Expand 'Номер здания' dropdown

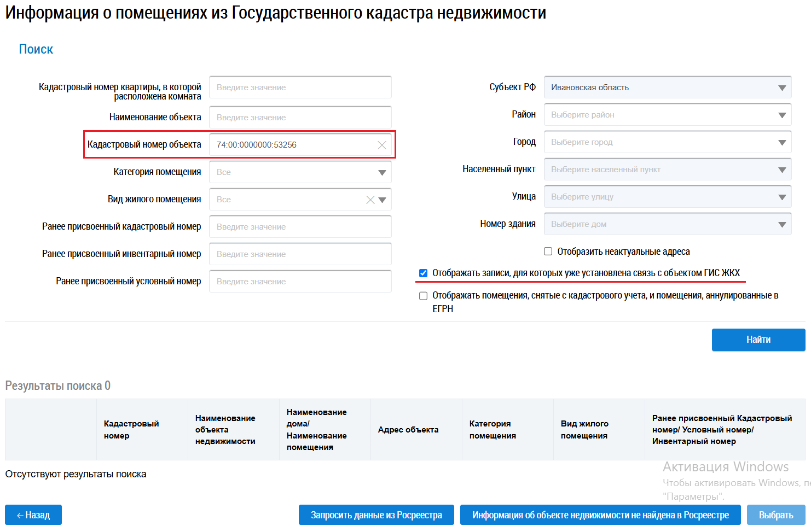(x=668, y=224)
